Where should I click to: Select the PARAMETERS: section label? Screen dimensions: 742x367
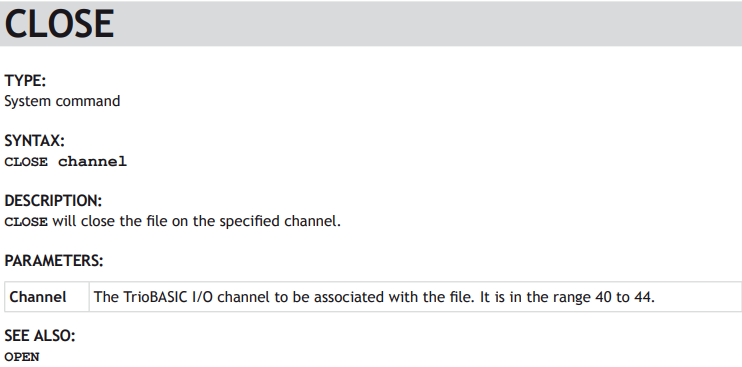tap(53, 261)
